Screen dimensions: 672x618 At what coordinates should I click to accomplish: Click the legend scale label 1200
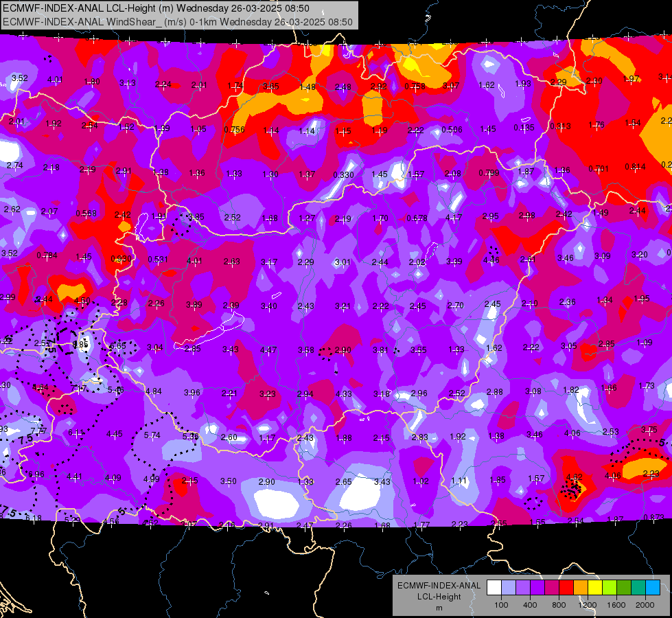(x=587, y=605)
